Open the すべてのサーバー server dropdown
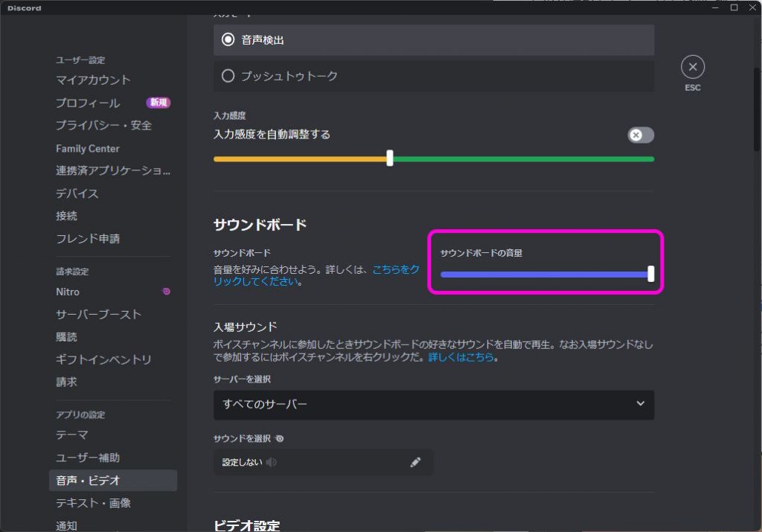 tap(434, 405)
